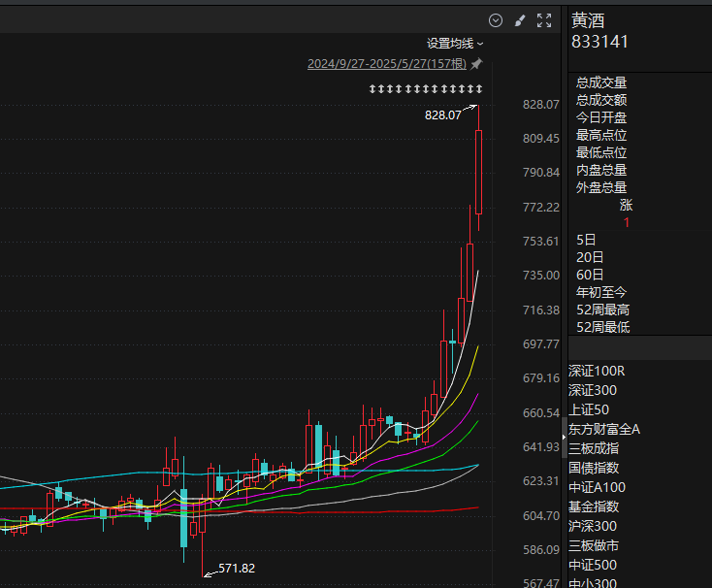Open the 2024/9/27-2025/5/27 date range link
The image size is (712, 588).
click(x=387, y=64)
